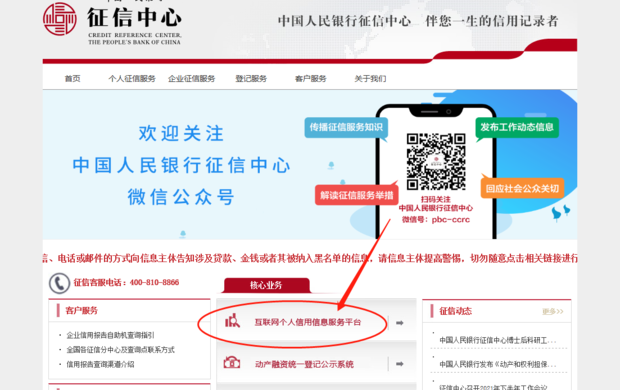Click the 互联网个人信用信息服务平台 magnifier icon
This screenshot has height=390, width=620.
232,320
